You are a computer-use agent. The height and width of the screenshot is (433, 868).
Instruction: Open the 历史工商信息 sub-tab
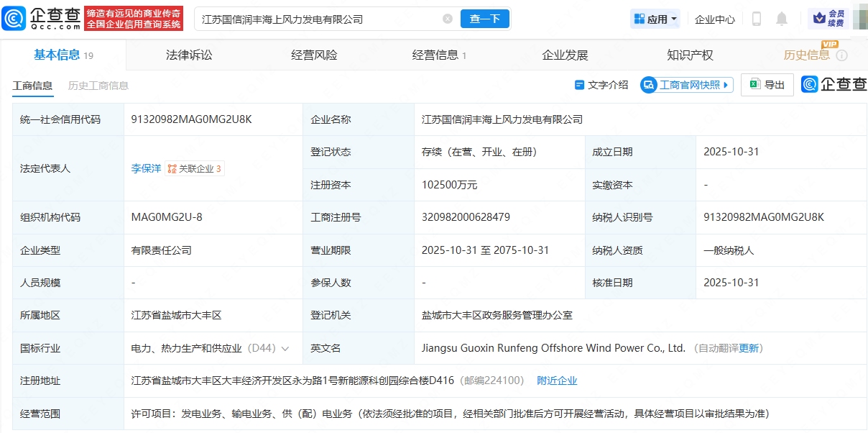(98, 86)
